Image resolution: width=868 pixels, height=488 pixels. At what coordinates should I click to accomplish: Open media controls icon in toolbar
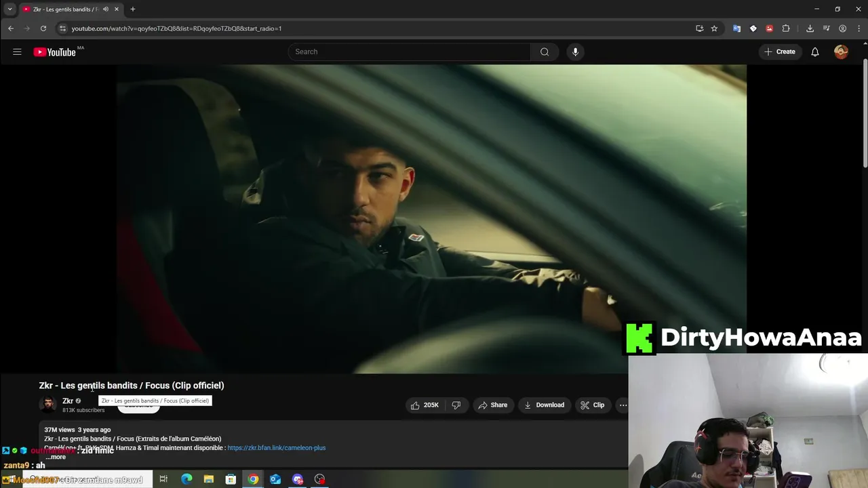coord(826,28)
